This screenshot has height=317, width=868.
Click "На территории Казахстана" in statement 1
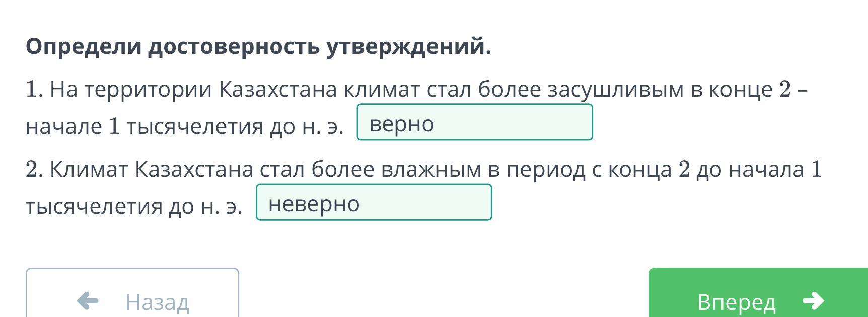193,90
